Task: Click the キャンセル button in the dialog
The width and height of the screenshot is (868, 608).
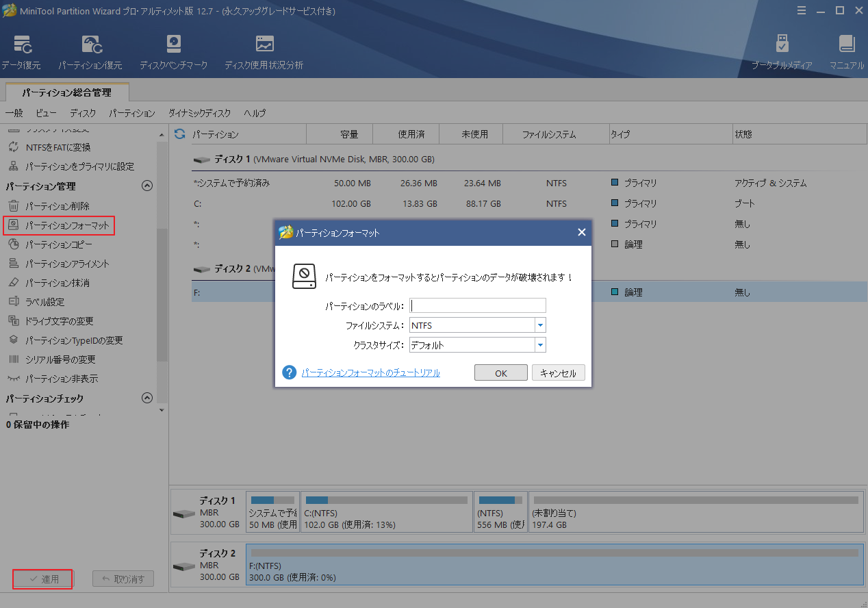Action: click(x=558, y=373)
